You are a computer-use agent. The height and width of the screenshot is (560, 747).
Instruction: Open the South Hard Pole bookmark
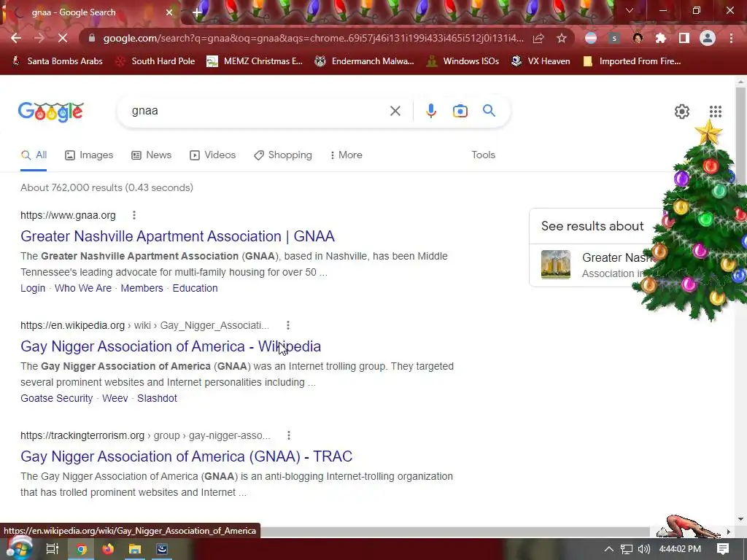pyautogui.click(x=155, y=61)
